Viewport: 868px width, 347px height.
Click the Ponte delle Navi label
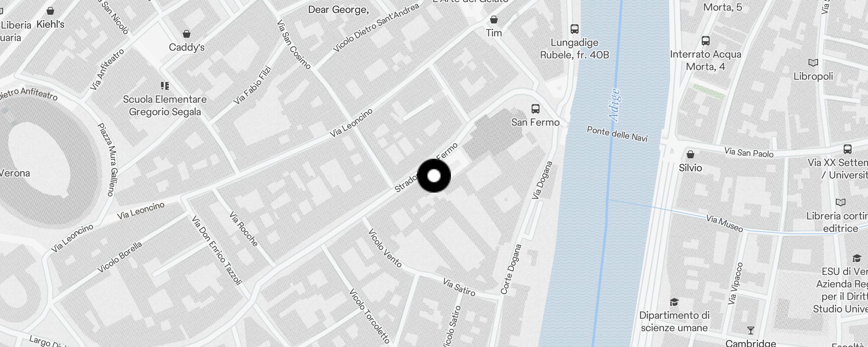(x=617, y=134)
